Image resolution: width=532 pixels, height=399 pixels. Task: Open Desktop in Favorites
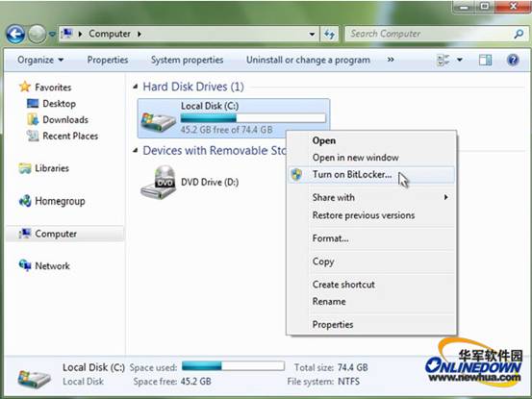(x=59, y=104)
